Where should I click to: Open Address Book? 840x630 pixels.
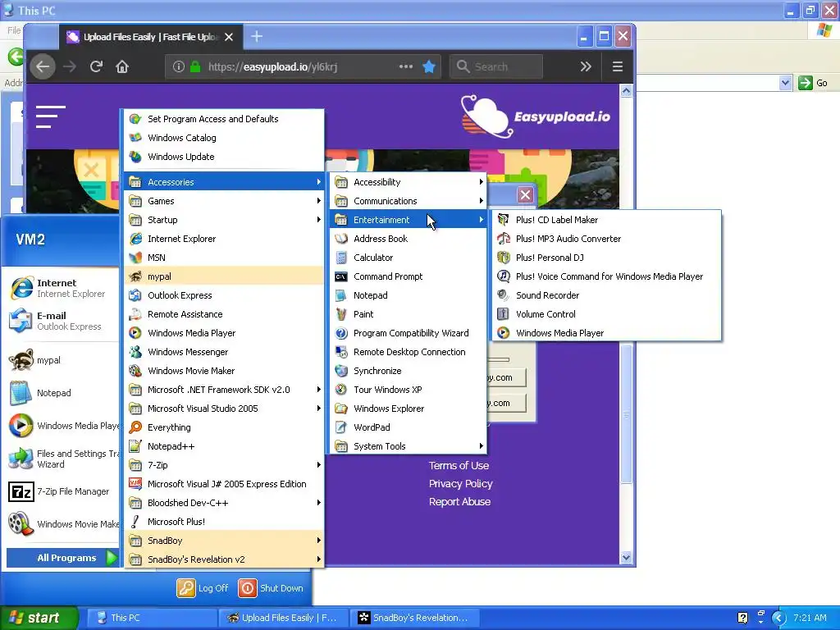tap(409, 239)
